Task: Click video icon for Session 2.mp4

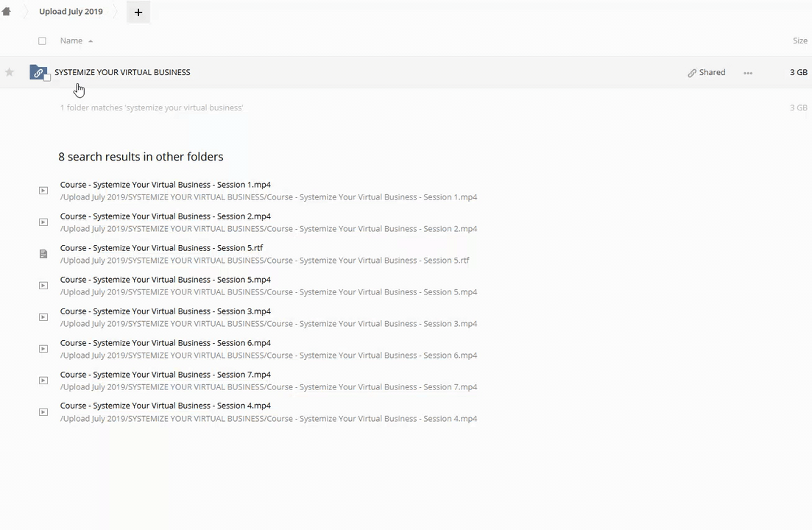Action: (x=43, y=222)
